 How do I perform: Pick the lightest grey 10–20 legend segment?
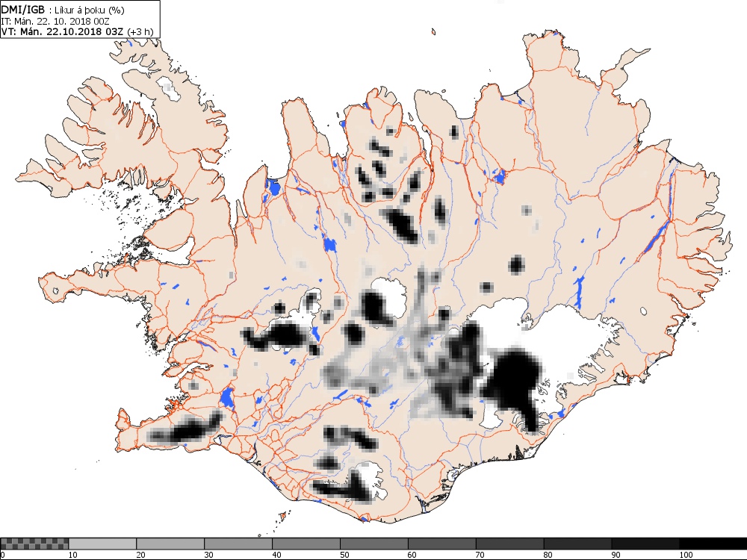coord(102,544)
